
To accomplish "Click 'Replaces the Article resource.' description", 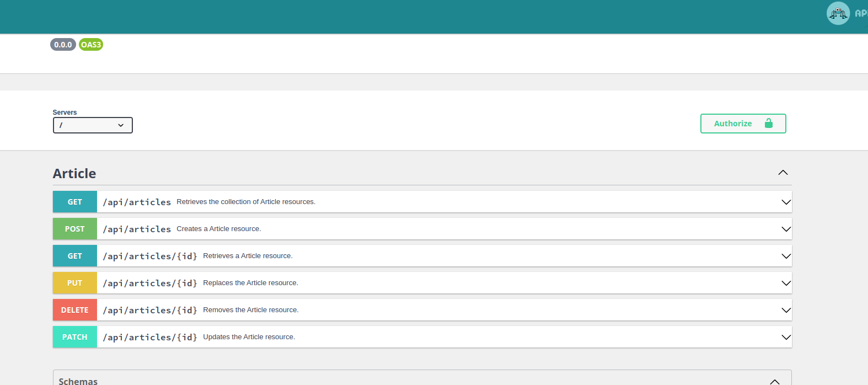I will pos(250,283).
